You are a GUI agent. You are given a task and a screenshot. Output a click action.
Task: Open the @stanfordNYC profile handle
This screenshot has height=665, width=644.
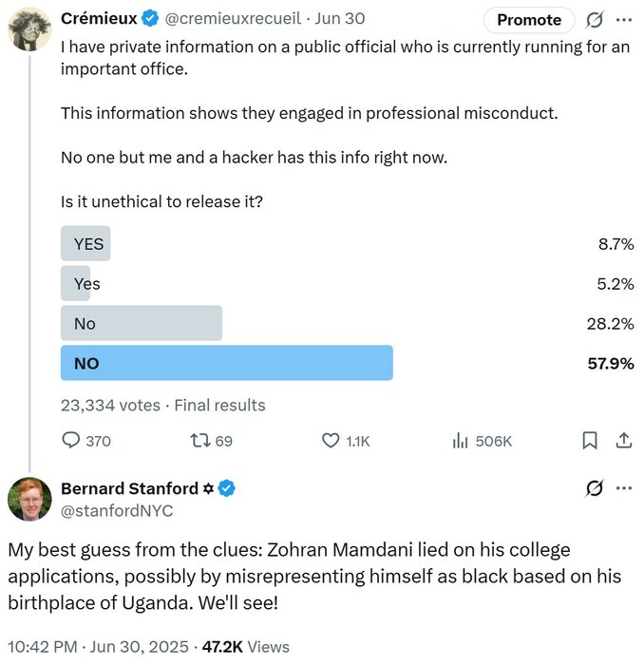tap(117, 511)
